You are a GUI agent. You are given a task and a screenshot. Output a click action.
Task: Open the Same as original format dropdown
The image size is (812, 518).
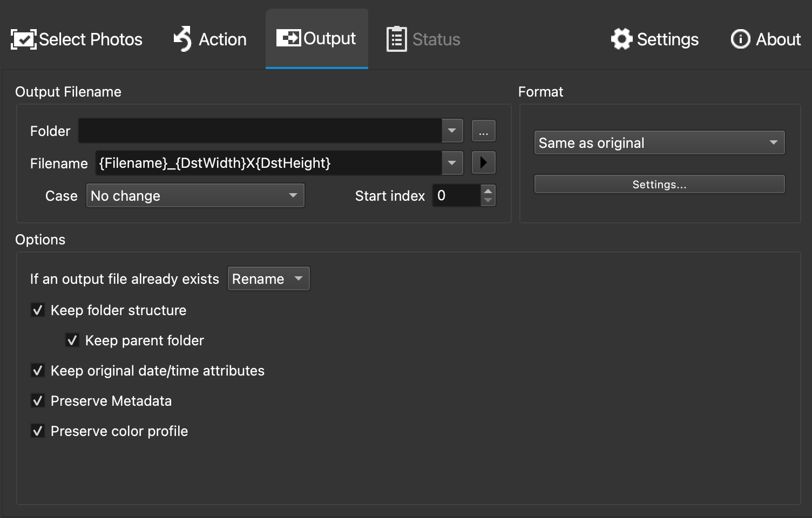tap(659, 142)
